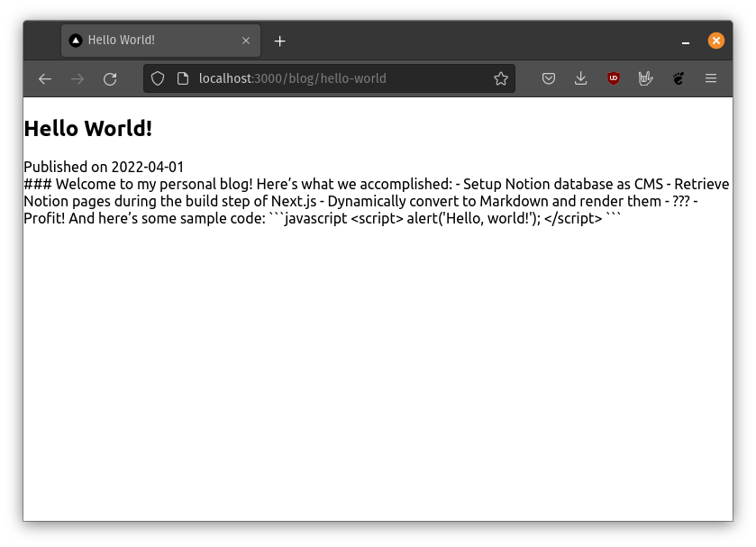Reload the current page
This screenshot has width=756, height=547.
110,78
